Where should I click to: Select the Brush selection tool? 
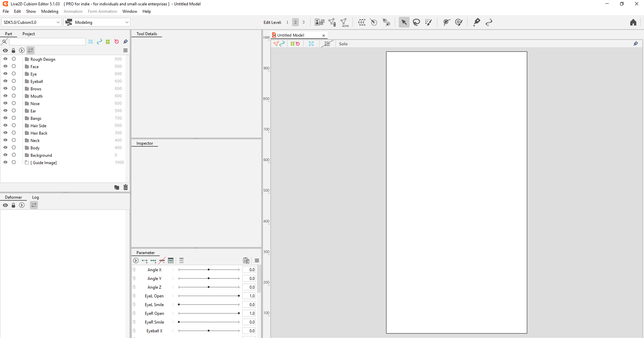[428, 22]
